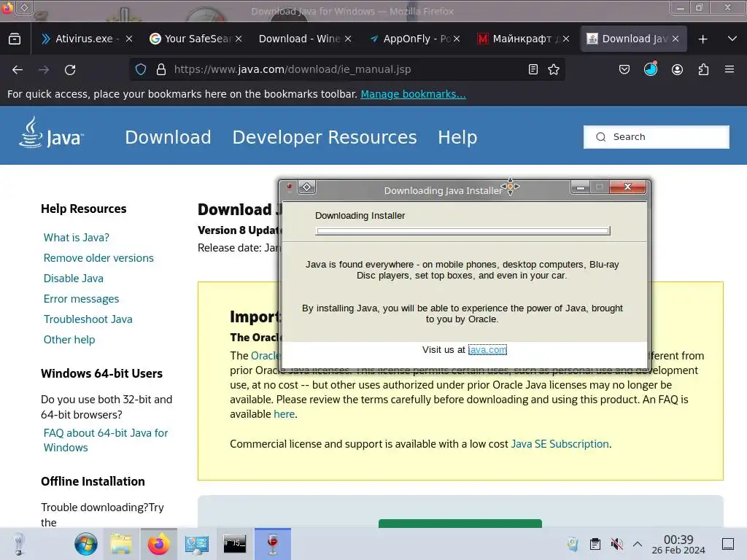Open the Firefox account menu
Screen dimensions: 747x560
pos(677,69)
